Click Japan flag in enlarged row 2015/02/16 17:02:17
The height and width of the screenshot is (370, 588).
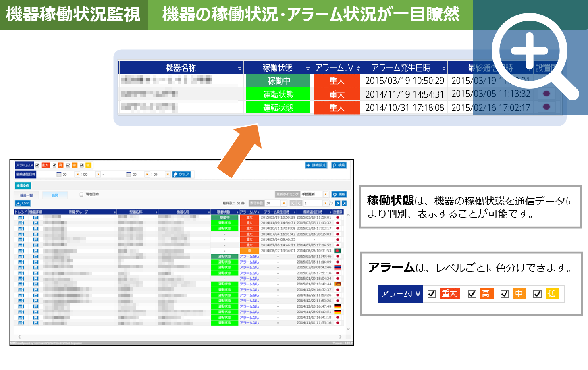[546, 107]
